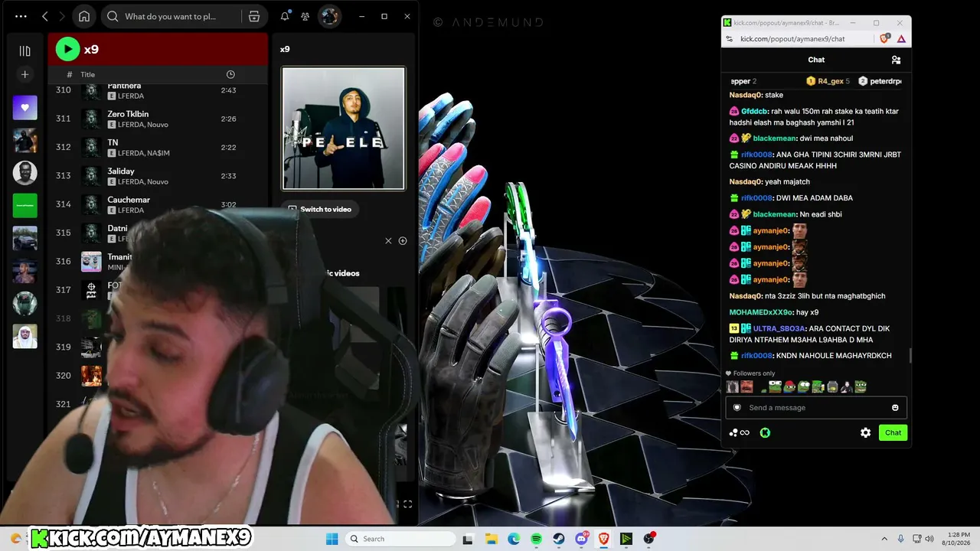This screenshot has height=551, width=980.
Task: Dismiss the panel with the X icon
Action: tap(388, 241)
